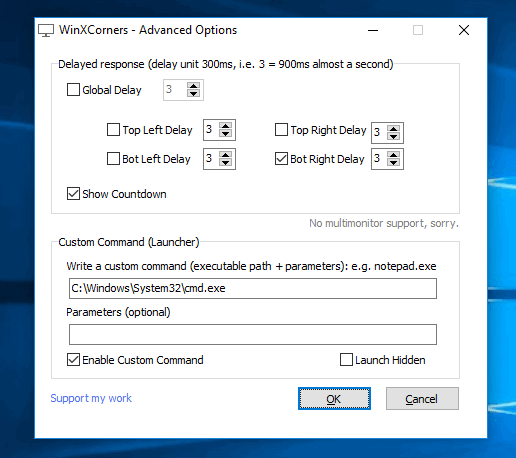This screenshot has width=516, height=458.
Task: Check the Top Right Delay box
Action: [281, 130]
